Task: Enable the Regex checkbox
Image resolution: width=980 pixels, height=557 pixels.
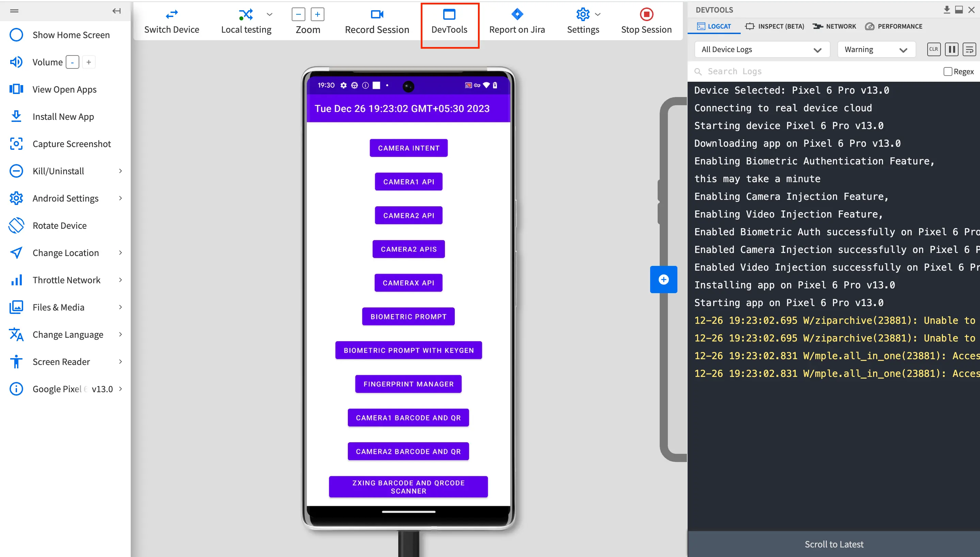Action: pos(948,71)
